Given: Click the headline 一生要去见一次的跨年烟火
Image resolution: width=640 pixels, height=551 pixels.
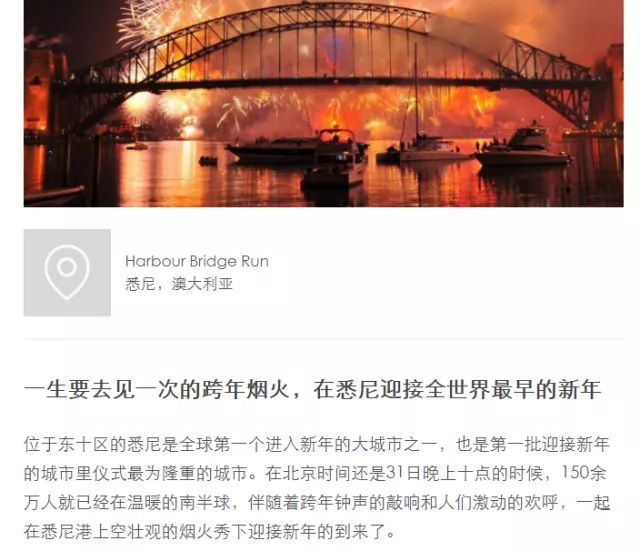Looking at the screenshot, I should [x=157, y=390].
